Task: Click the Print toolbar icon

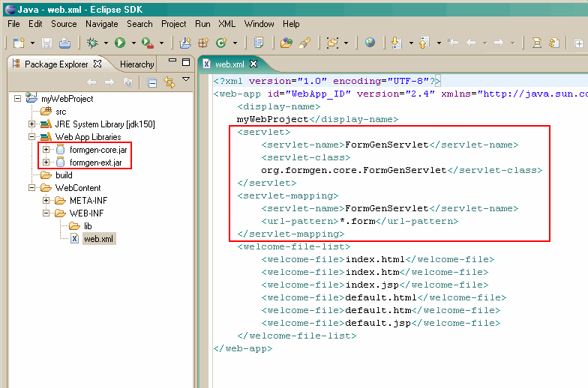Action: (x=64, y=43)
